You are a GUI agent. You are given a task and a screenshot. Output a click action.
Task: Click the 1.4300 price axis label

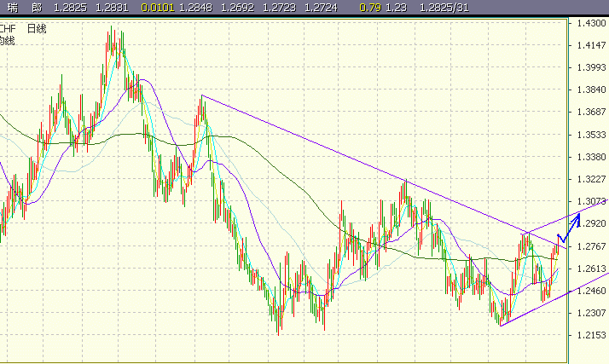point(591,23)
